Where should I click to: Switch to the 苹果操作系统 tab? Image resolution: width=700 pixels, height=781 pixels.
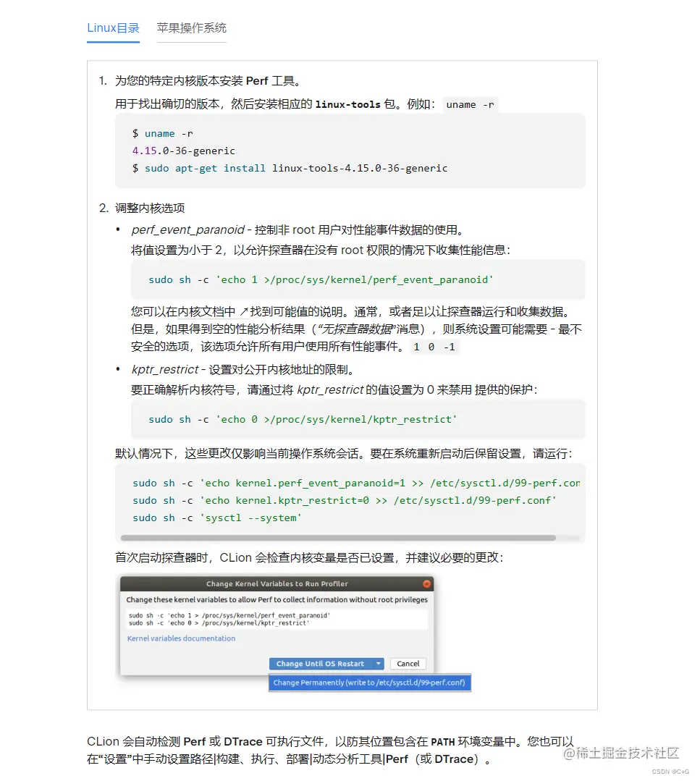coord(191,28)
